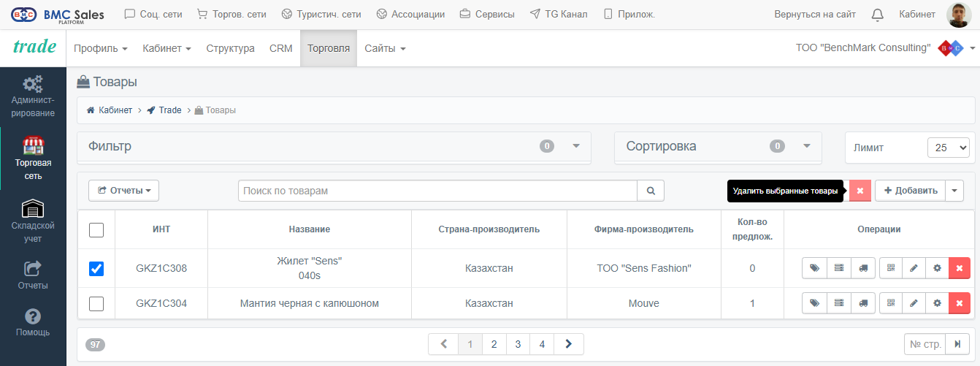Click the Поиск по товарам search field
This screenshot has width=980, height=366.
coord(437,191)
